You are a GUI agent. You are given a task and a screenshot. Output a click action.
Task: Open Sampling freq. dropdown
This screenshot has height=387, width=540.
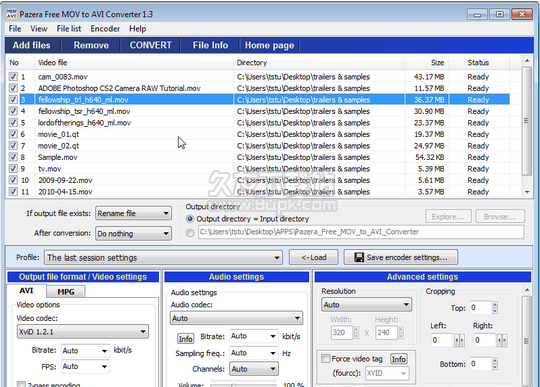point(254,353)
